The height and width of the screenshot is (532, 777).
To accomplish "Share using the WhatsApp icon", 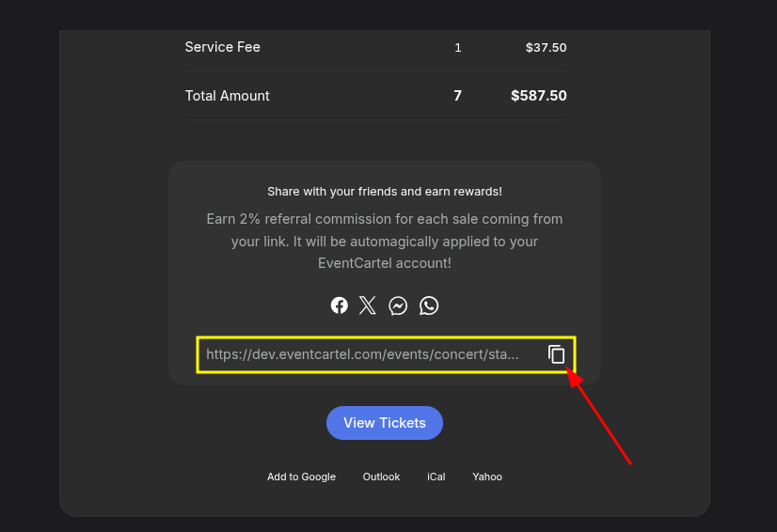I will tap(429, 305).
